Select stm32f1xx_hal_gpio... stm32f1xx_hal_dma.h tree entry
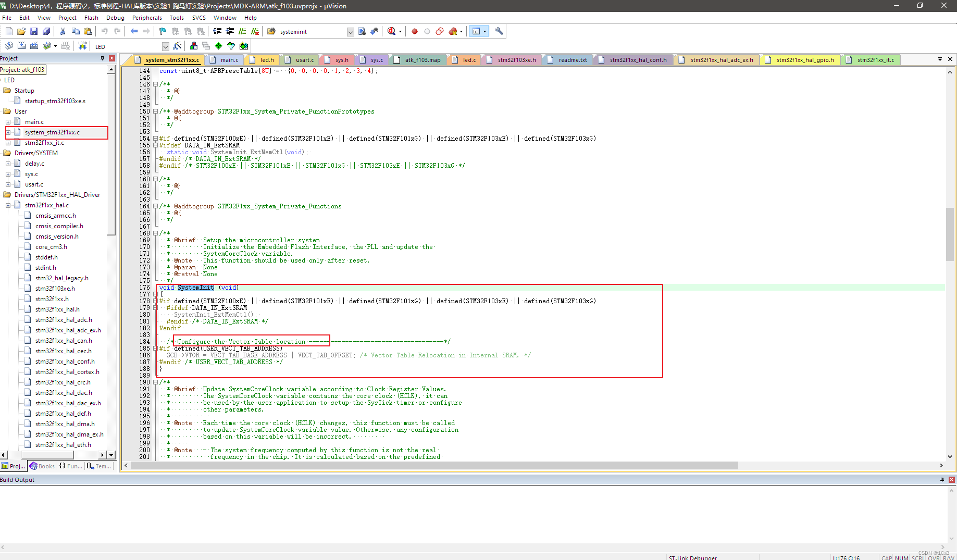The height and width of the screenshot is (560, 957). tap(65, 424)
